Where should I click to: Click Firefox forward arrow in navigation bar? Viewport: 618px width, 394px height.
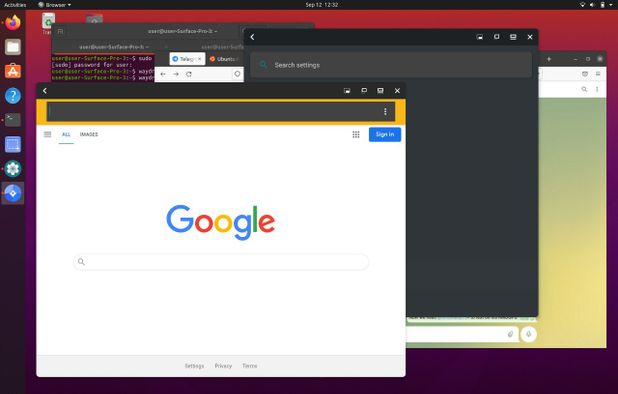(x=176, y=74)
